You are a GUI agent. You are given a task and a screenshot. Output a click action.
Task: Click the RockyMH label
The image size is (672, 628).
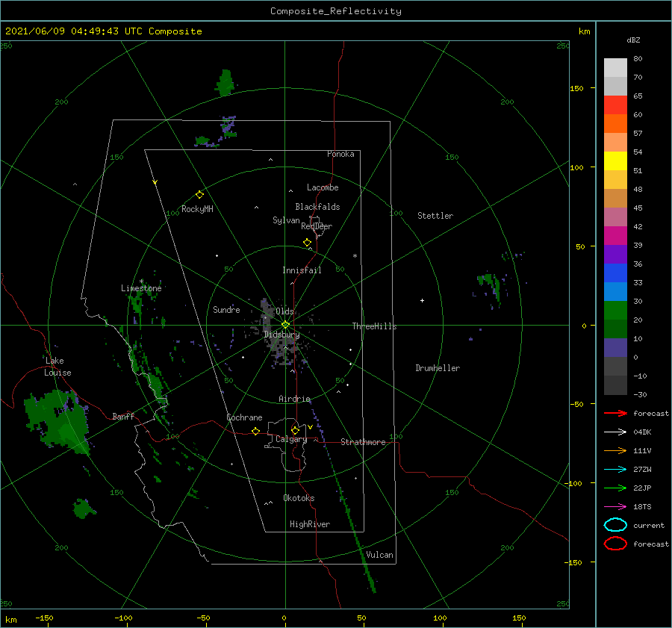[197, 209]
